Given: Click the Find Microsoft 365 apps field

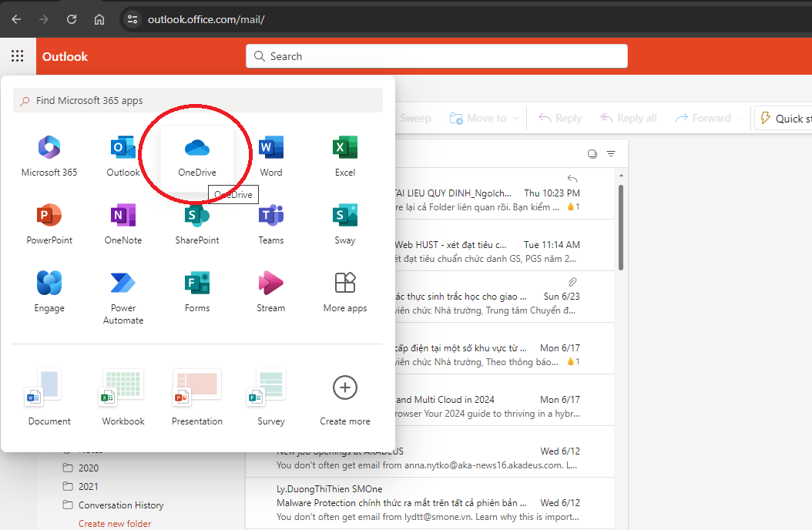Looking at the screenshot, I should pos(198,100).
